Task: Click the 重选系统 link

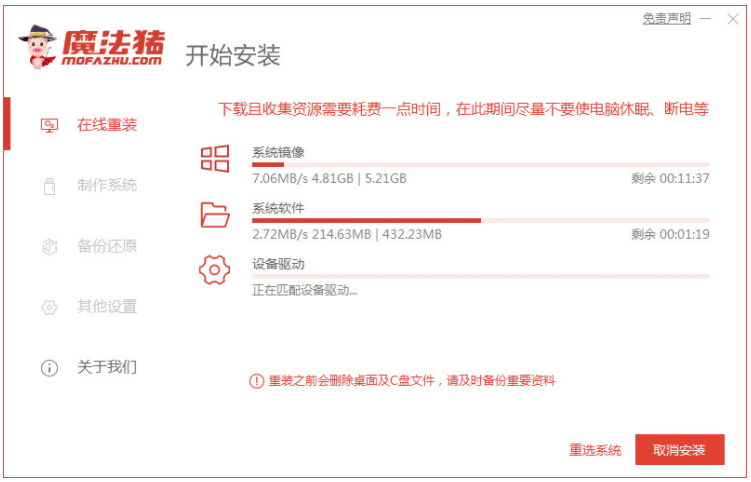Action: pyautogui.click(x=595, y=450)
